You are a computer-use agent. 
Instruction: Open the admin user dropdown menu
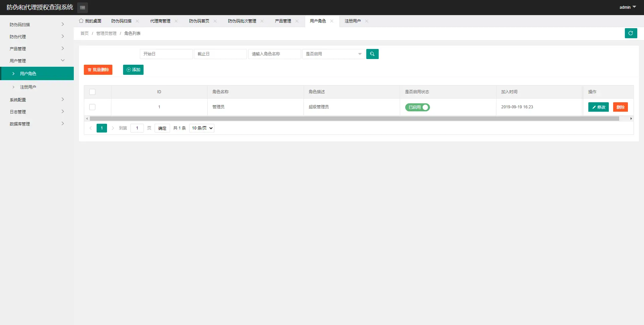[628, 7]
